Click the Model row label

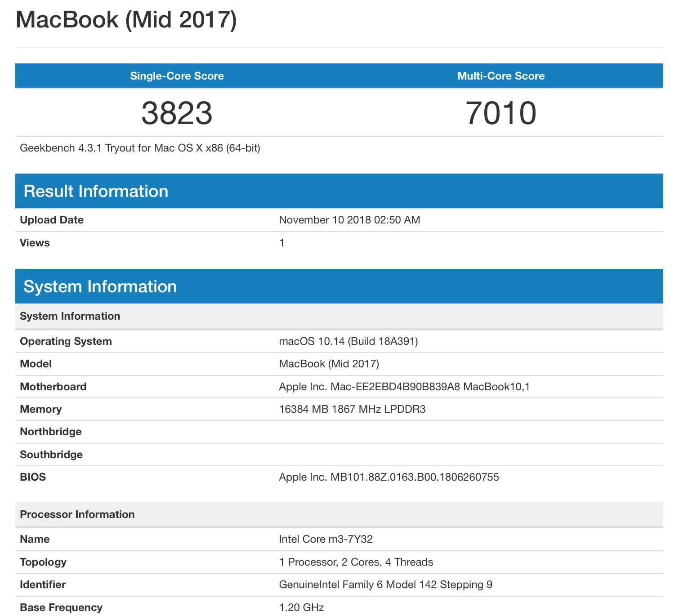point(36,364)
